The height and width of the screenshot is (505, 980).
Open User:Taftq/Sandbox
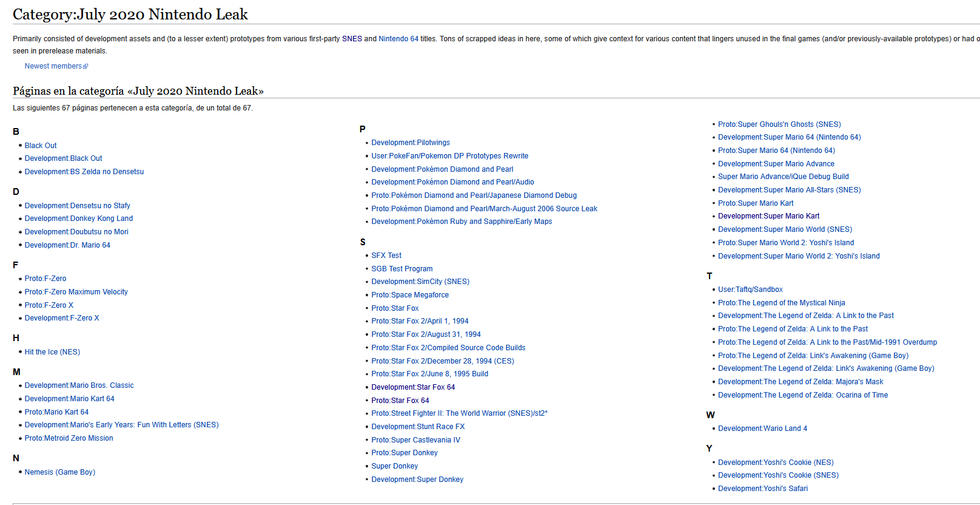[750, 290]
